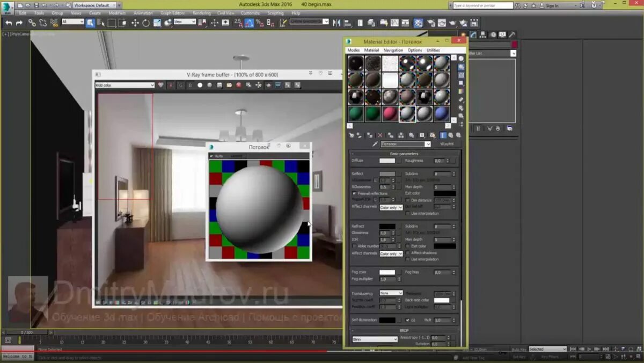Click the Get Material icon in Material Editor

(351, 135)
